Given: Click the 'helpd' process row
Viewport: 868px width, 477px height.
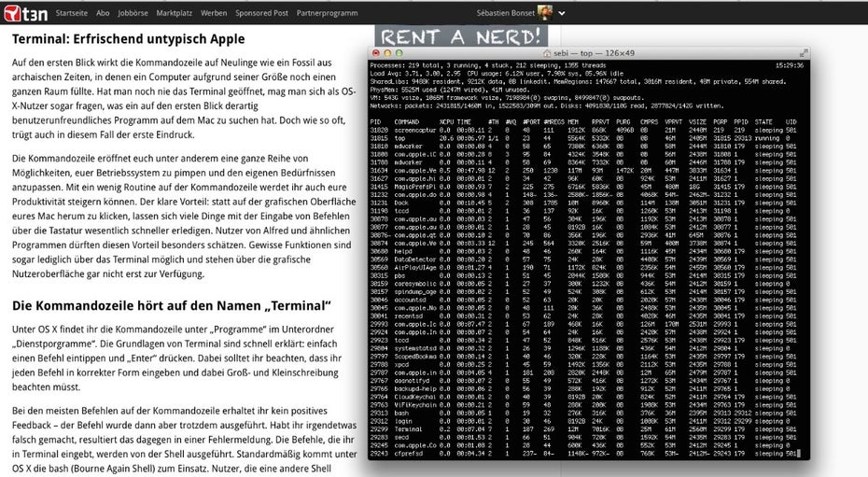Looking at the screenshot, I should click(583, 251).
